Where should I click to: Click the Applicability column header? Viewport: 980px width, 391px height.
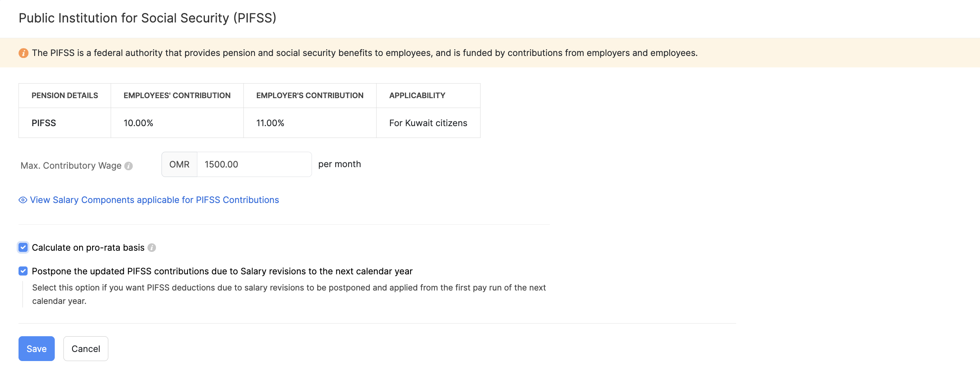pos(417,95)
